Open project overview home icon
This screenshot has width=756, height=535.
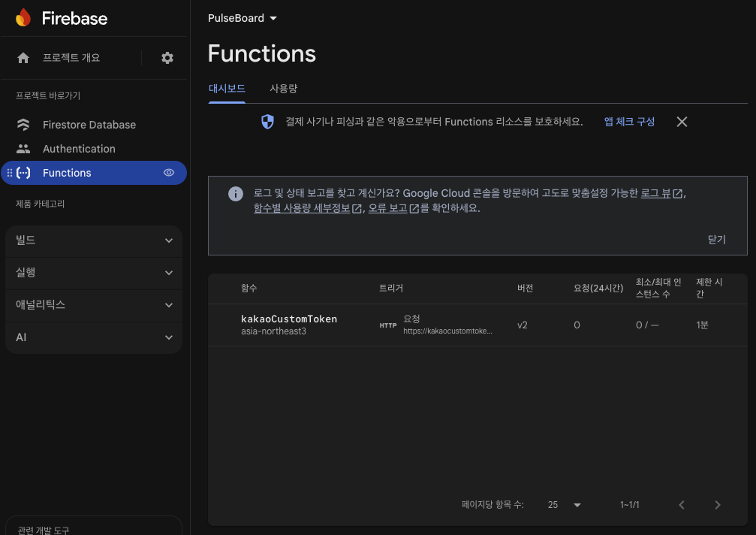click(23, 58)
